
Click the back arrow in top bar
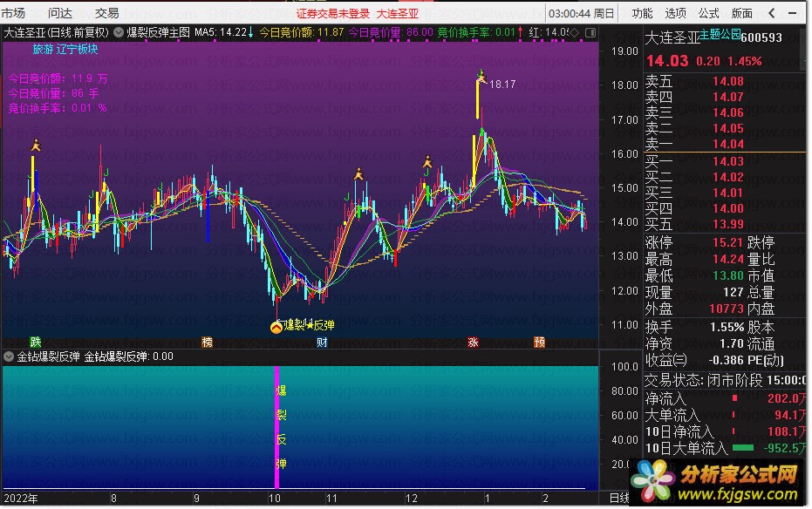pyautogui.click(x=772, y=13)
